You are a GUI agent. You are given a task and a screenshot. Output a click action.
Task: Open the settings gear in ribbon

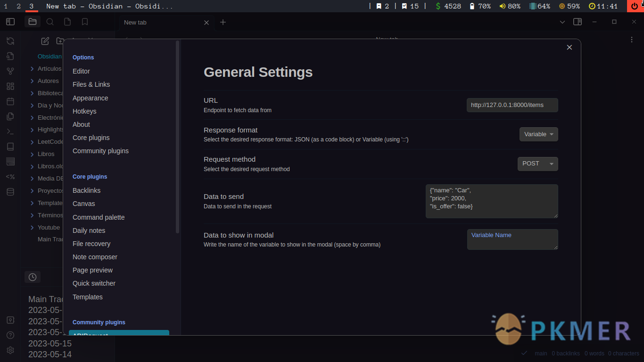click(x=10, y=350)
